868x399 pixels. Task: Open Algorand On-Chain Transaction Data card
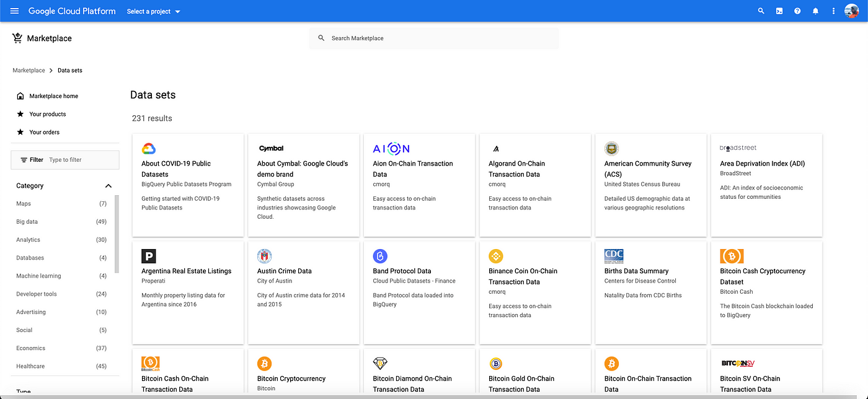[535, 185]
